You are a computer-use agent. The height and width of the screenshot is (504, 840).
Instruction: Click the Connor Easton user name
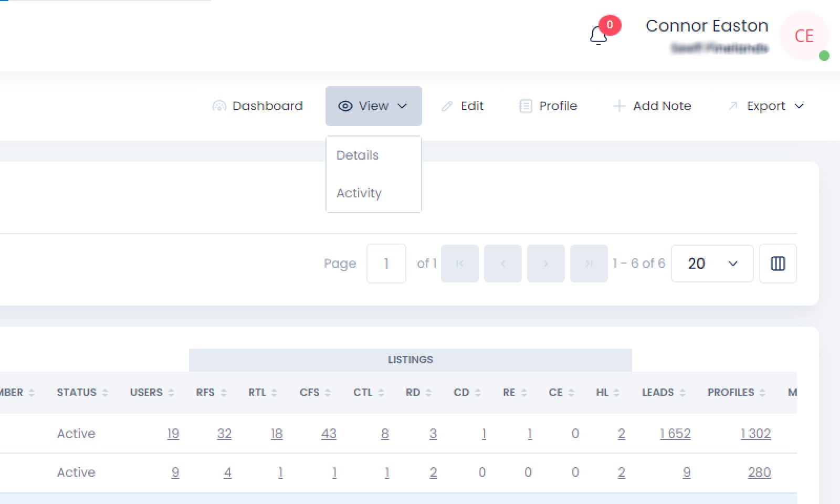[x=707, y=26]
